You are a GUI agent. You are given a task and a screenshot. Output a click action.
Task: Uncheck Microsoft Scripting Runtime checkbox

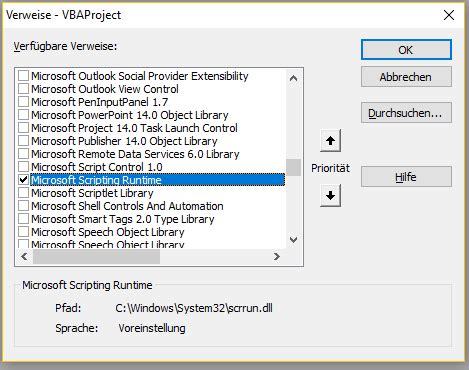point(23,180)
